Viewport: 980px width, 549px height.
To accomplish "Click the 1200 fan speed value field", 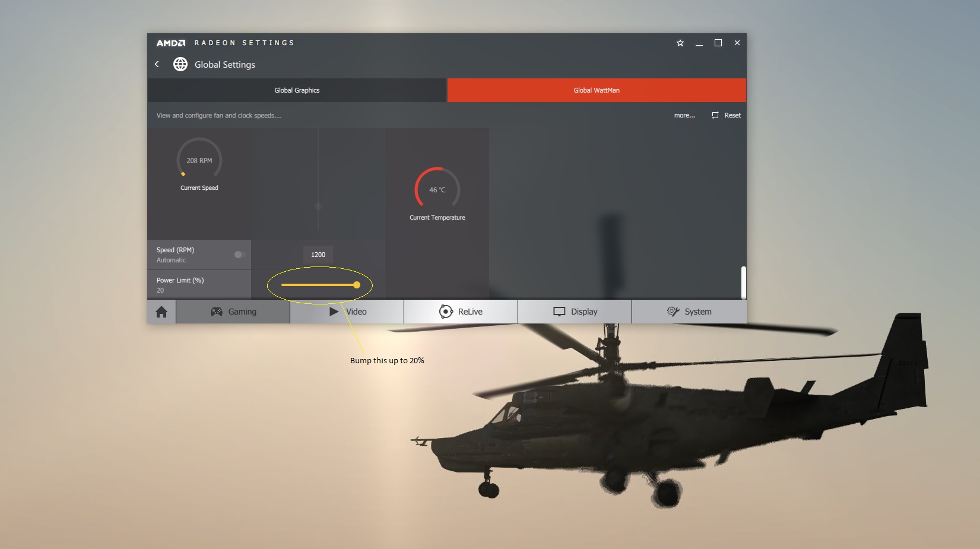I will [x=318, y=255].
